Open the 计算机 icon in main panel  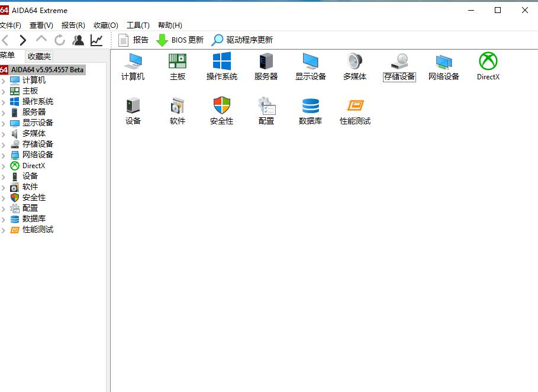[133, 67]
